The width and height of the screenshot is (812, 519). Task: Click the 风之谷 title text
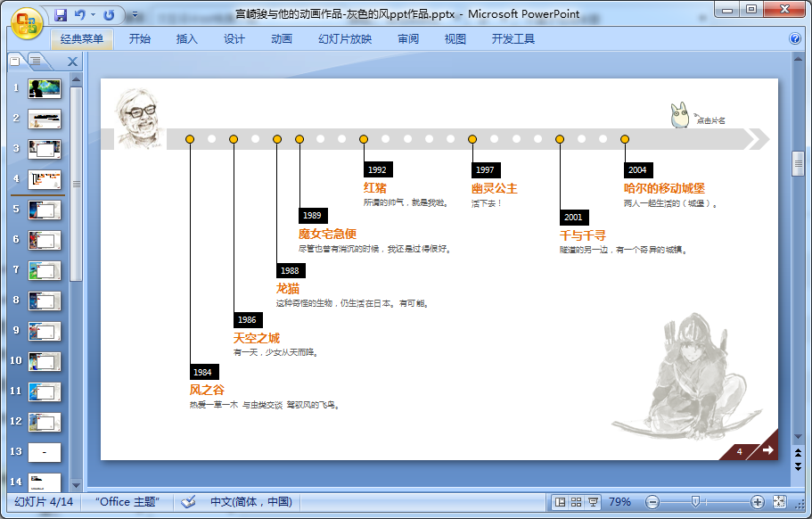tap(207, 390)
